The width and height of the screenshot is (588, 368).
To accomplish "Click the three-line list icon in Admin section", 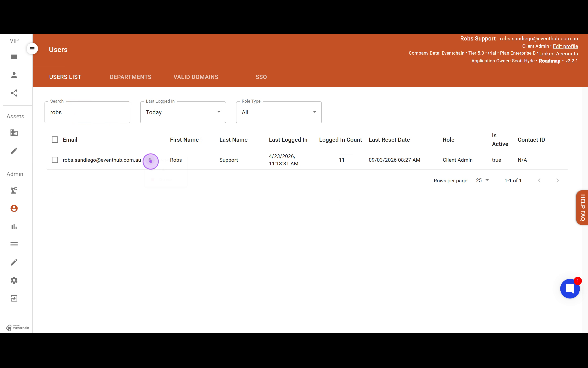I will pyautogui.click(x=14, y=244).
